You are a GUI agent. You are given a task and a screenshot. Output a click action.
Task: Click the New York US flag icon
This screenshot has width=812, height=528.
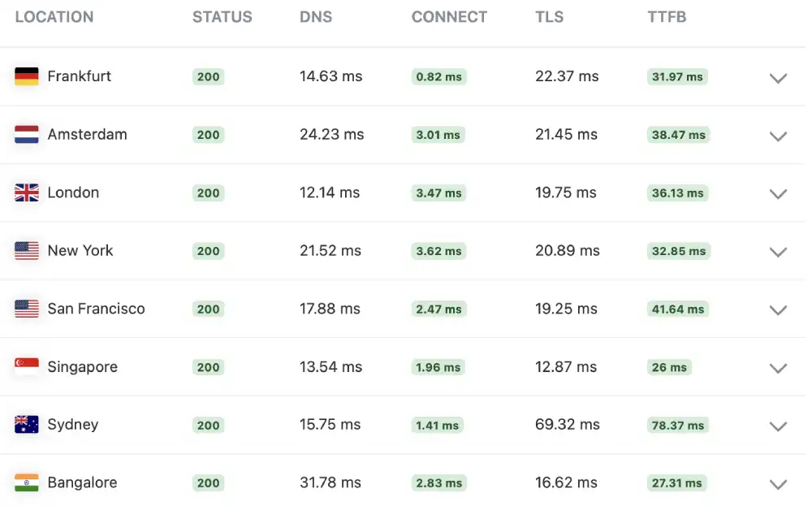pos(26,251)
